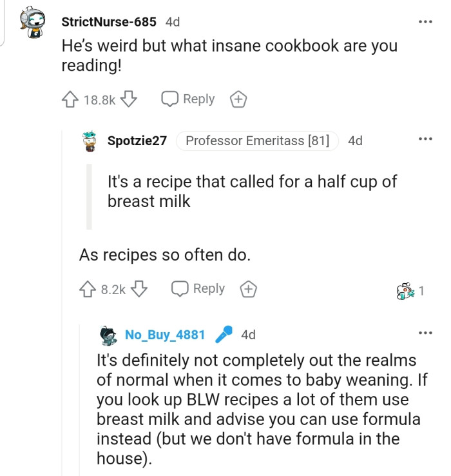Click the OP microphone icon
The image size is (451, 476).
(223, 334)
